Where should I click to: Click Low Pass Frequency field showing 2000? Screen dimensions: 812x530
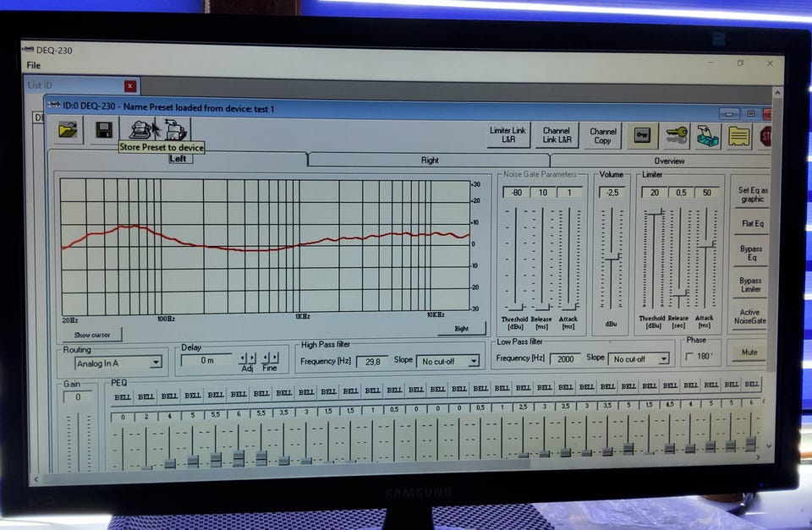565,358
